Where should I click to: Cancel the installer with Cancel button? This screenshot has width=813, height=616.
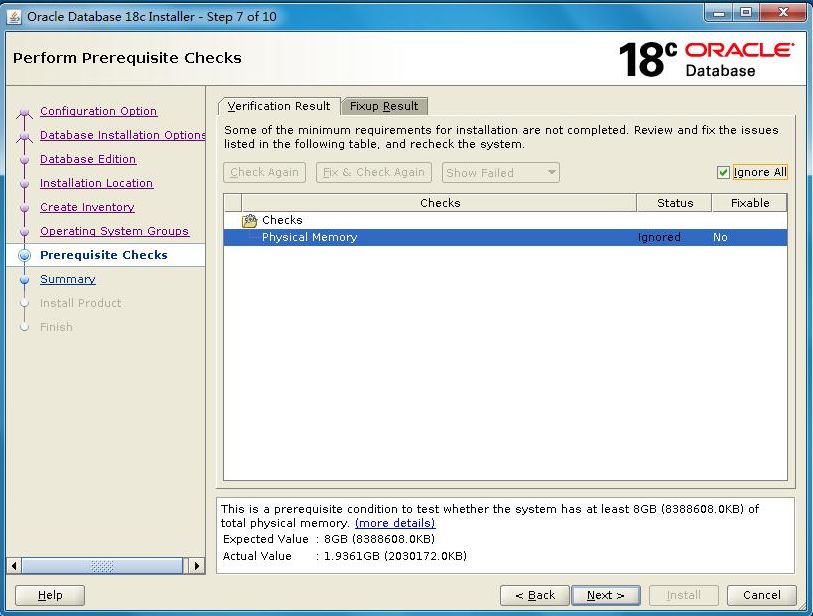762,595
